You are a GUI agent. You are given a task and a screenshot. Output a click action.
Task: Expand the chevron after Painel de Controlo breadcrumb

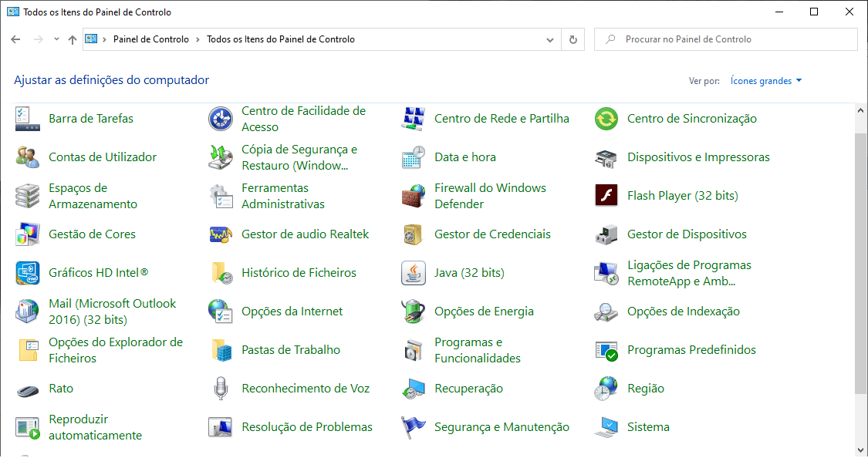[198, 39]
